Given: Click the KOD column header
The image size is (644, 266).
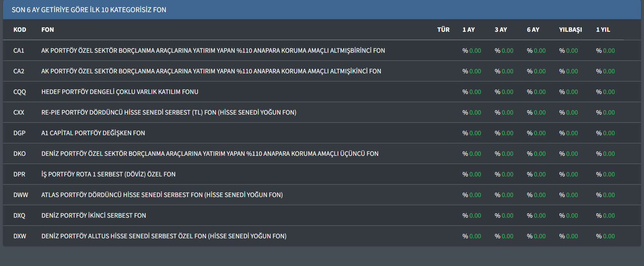Looking at the screenshot, I should pos(20,30).
